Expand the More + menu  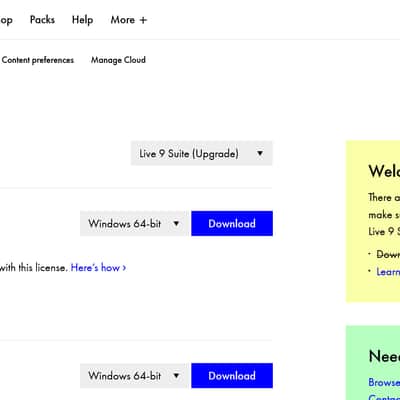click(129, 20)
